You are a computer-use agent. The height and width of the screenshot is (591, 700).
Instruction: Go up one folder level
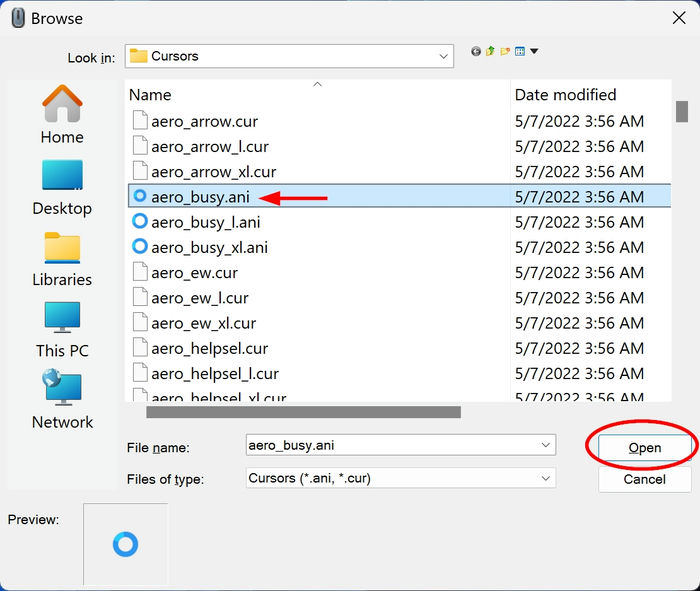click(490, 51)
